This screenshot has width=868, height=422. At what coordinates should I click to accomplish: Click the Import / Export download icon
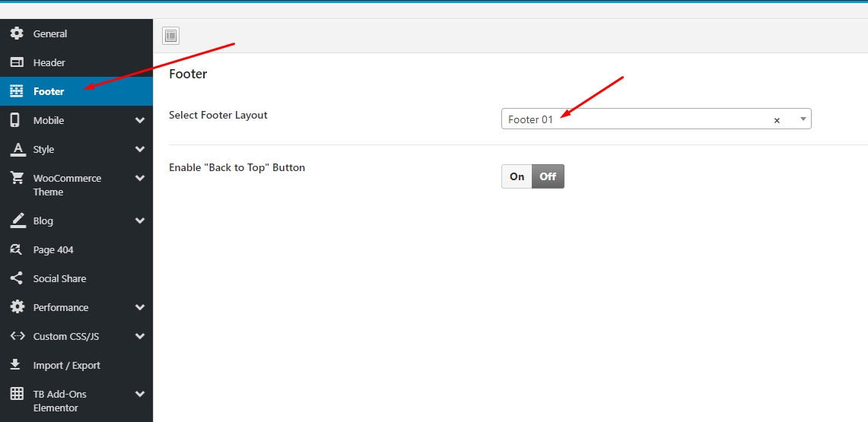pos(16,365)
